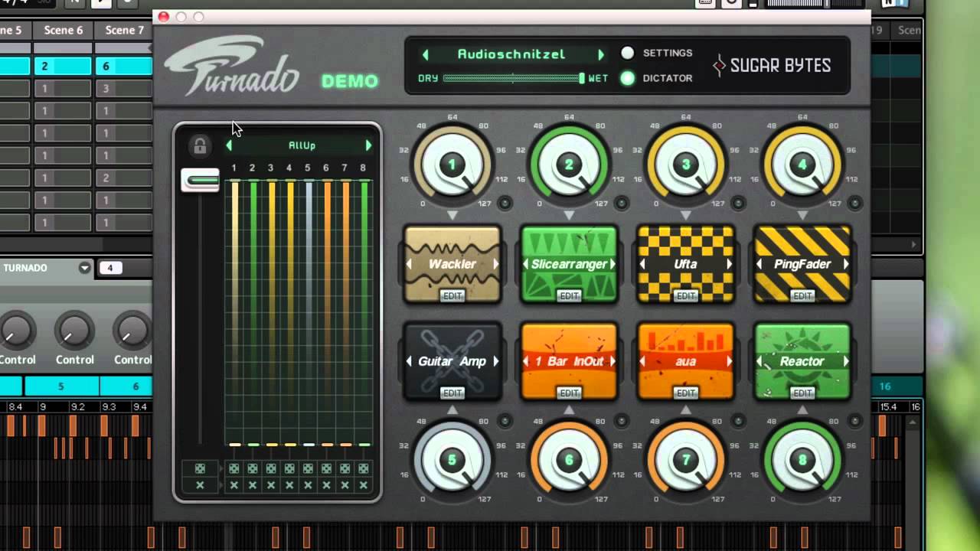
Task: Toggle the small LED button beside knob 2
Action: click(x=622, y=203)
